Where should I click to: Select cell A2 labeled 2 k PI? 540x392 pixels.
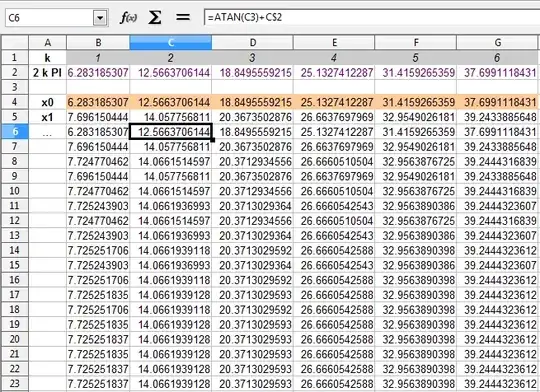[x=48, y=72]
